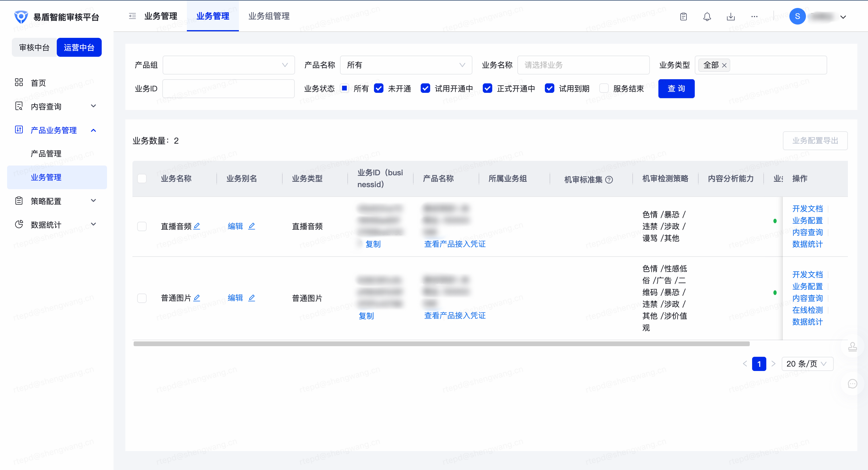
Task: Open notifications bell icon
Action: 707,17
